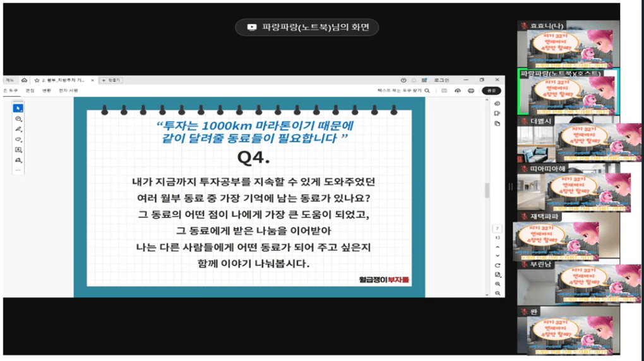Click the rotate page icon
This screenshot has height=361, width=644.
(x=498, y=265)
